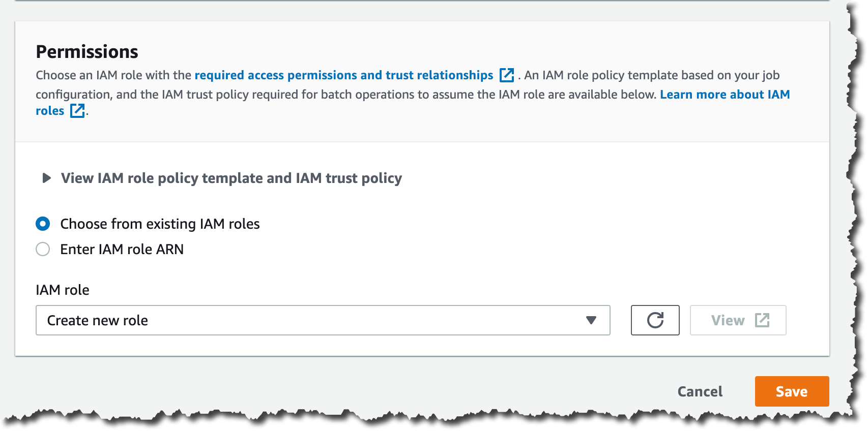Image resolution: width=868 pixels, height=431 pixels.
Task: Click the refresh IAM roles icon button
Action: click(x=655, y=320)
